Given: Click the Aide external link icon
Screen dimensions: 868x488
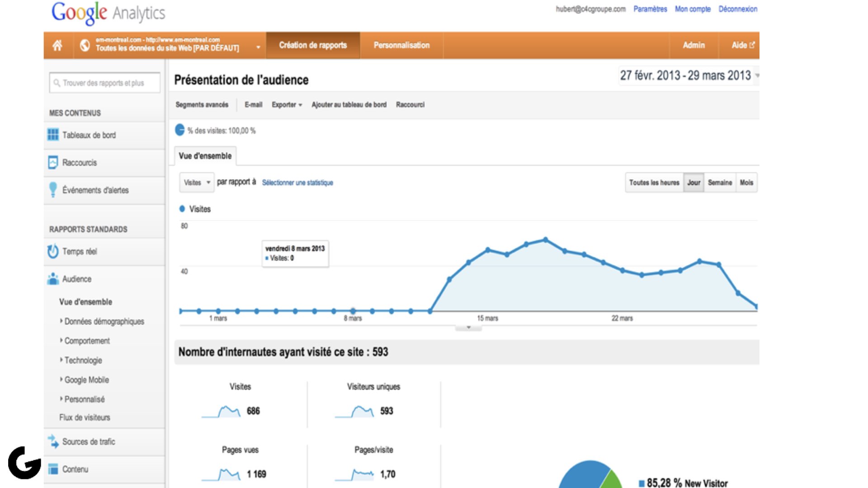Looking at the screenshot, I should point(752,45).
